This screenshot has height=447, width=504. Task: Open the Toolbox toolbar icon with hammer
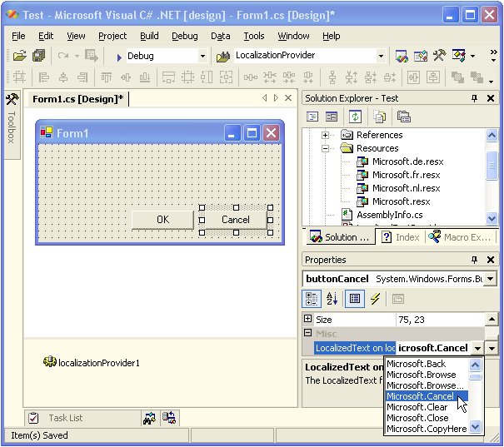click(439, 56)
